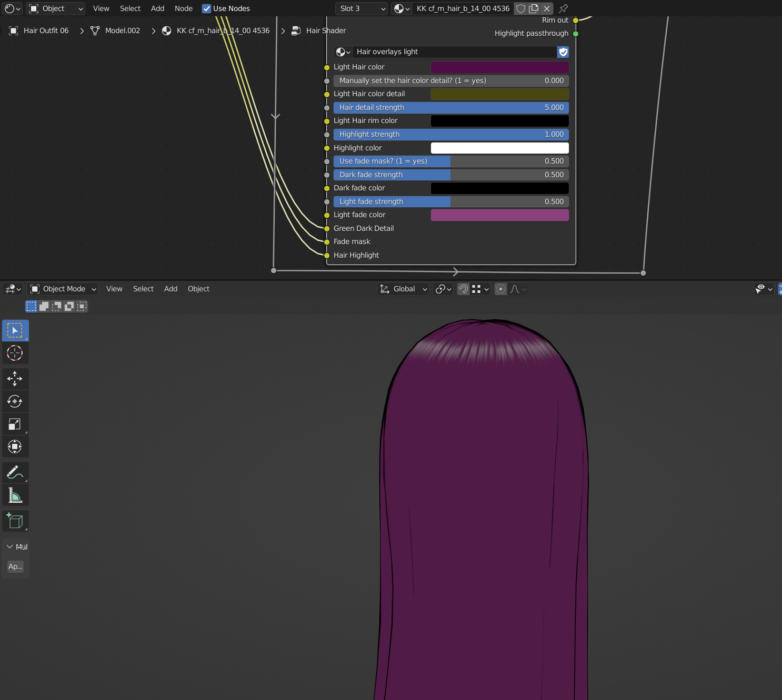Open the Node menu
Image resolution: width=782 pixels, height=700 pixels.
point(183,8)
